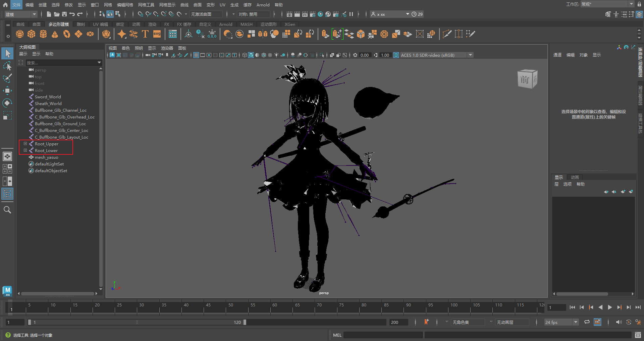The image size is (644, 341).
Task: Click the freeze transformations snowflake icon
Action: tap(212, 34)
